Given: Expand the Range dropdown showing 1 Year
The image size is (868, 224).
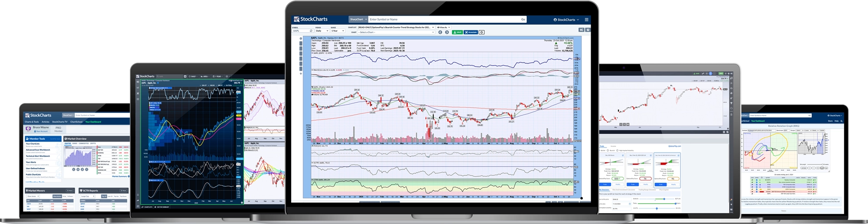Looking at the screenshot, I should [x=338, y=31].
